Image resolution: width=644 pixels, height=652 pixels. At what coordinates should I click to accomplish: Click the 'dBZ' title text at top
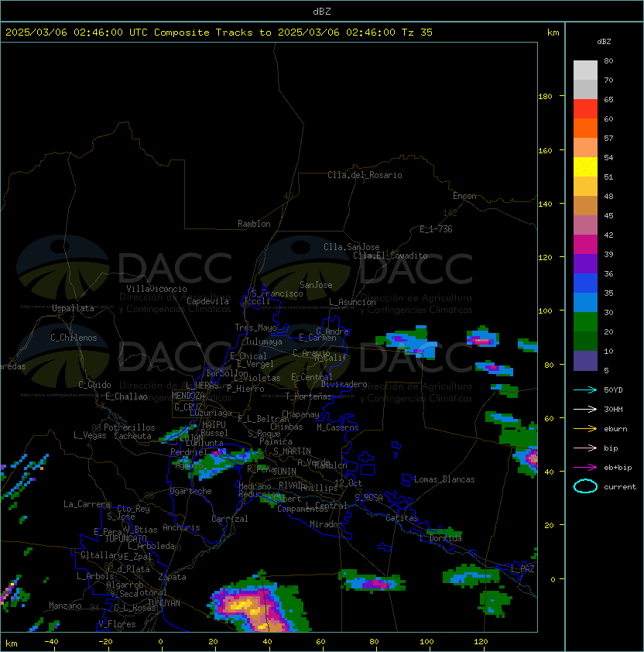click(322, 12)
